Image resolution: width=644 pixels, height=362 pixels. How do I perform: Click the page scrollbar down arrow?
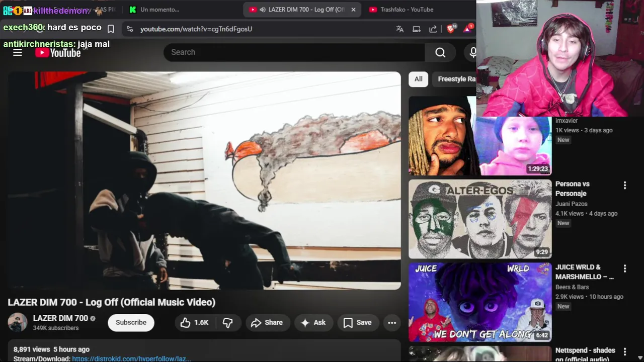tap(640, 357)
